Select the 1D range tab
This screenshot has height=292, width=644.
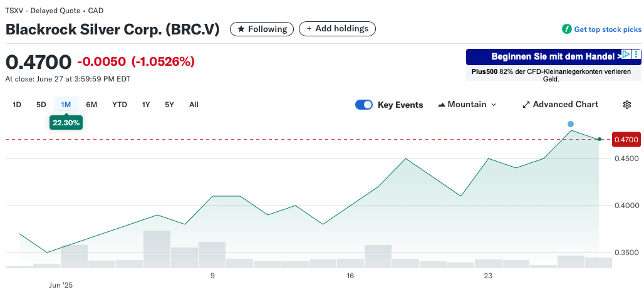tap(17, 105)
